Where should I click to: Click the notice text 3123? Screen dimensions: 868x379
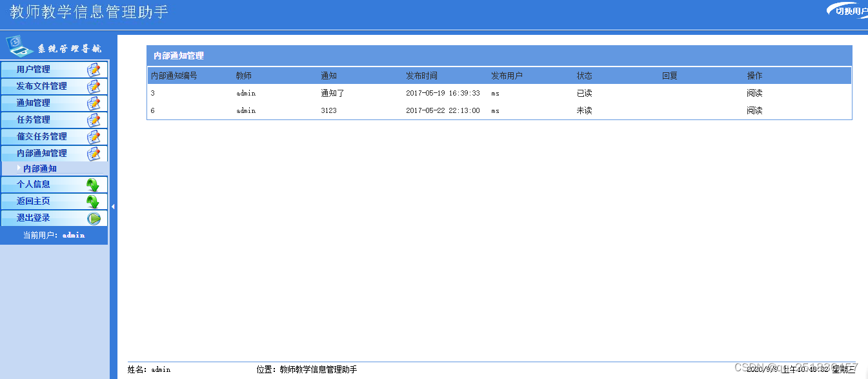[x=328, y=110]
